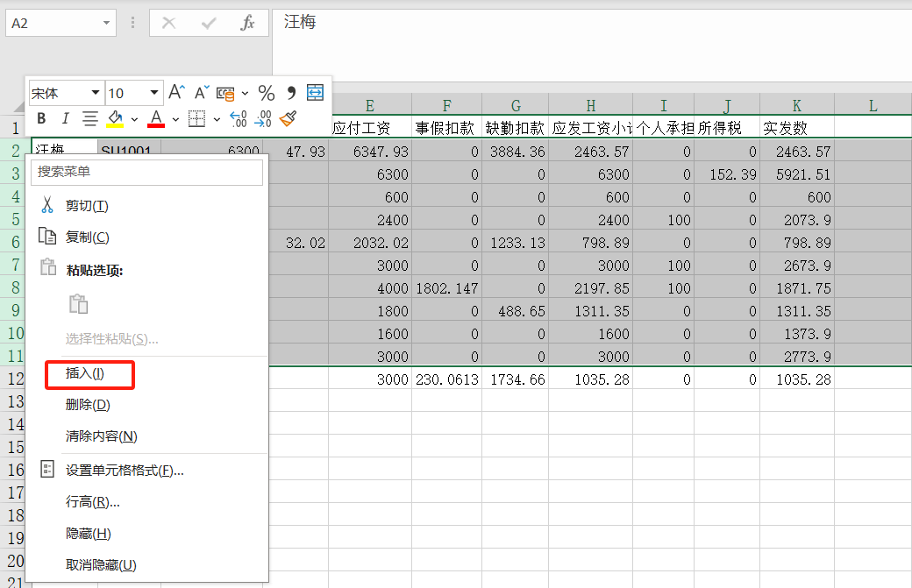Click header cell 所得税
This screenshot has height=588, width=912.
pyautogui.click(x=726, y=128)
